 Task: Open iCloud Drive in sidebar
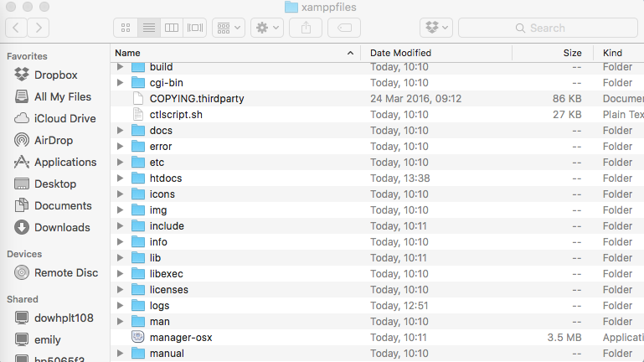54,118
